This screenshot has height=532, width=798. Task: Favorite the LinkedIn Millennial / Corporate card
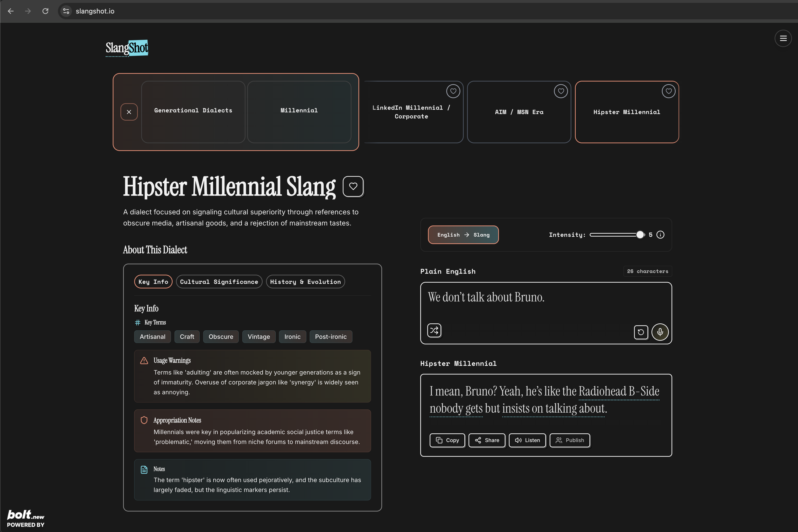tap(453, 91)
